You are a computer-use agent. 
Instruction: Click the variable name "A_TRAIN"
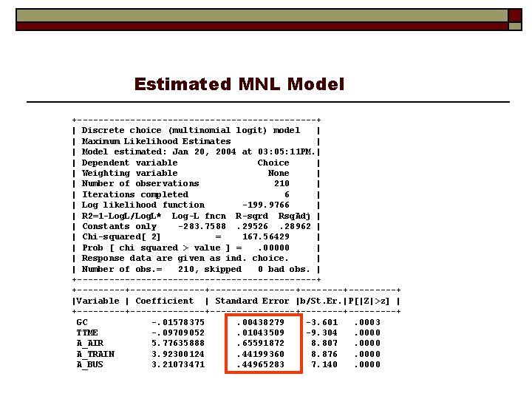click(95, 354)
